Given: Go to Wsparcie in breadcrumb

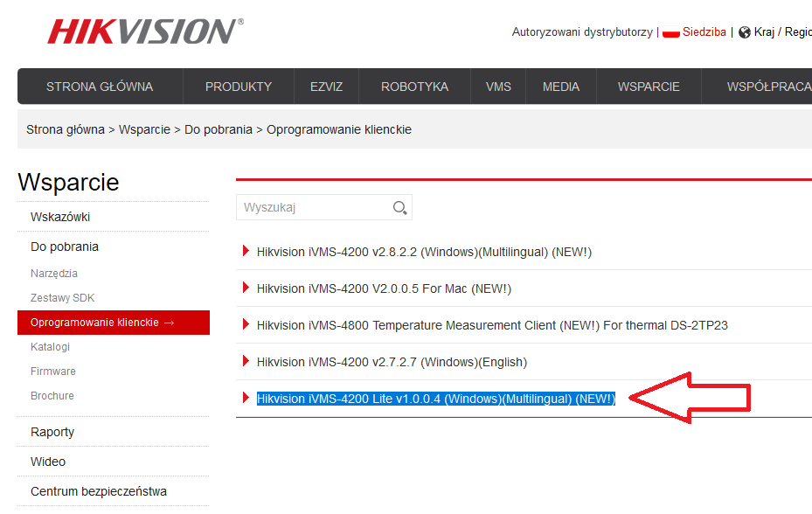Looking at the screenshot, I should pyautogui.click(x=144, y=129).
